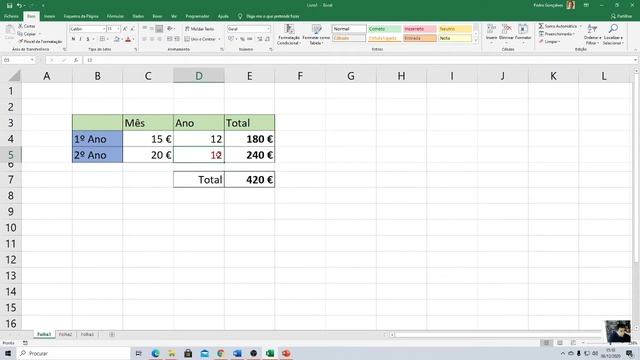640x360 pixels.
Task: Open Formatação Condicional
Action: (x=289, y=34)
